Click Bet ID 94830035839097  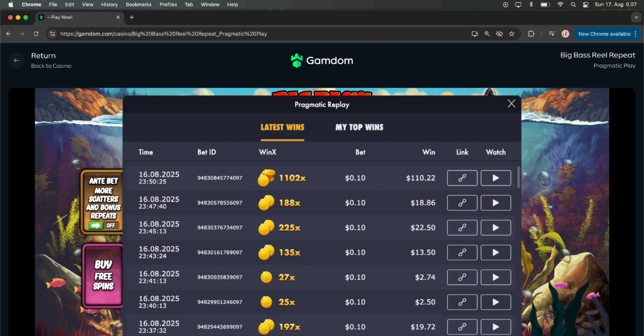tap(220, 277)
